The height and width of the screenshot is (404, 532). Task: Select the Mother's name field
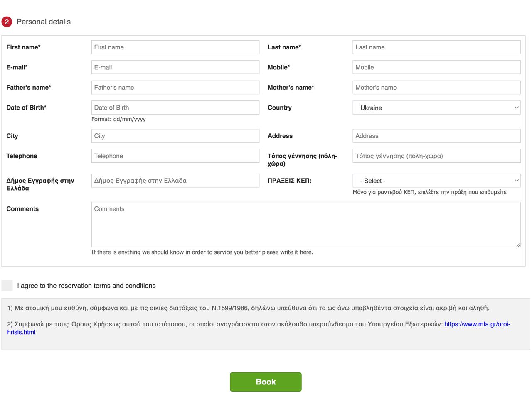pyautogui.click(x=436, y=88)
